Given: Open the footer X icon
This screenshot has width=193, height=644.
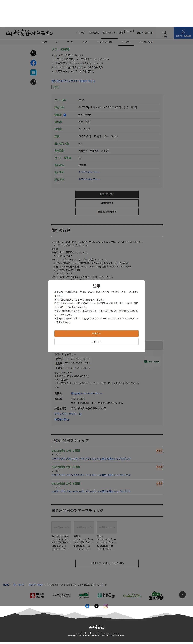Looking at the screenshot, I should point(96,606).
